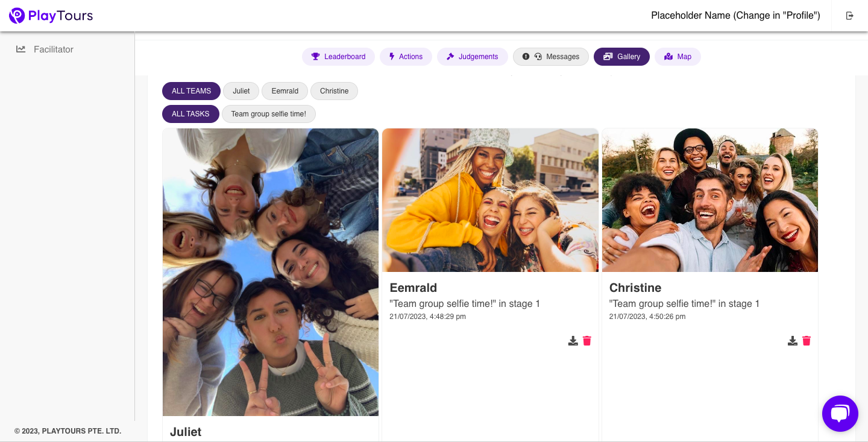Filter by Team group selfie time! task

pos(269,114)
